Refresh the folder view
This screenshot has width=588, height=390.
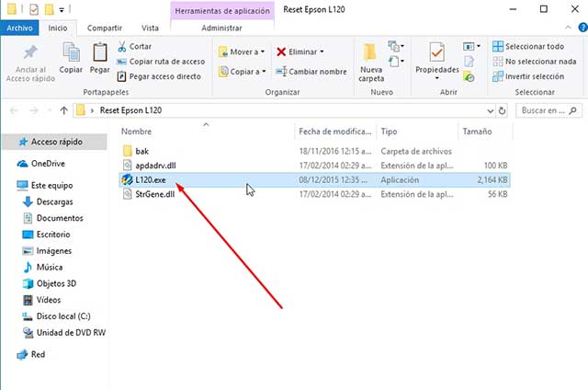click(x=502, y=110)
